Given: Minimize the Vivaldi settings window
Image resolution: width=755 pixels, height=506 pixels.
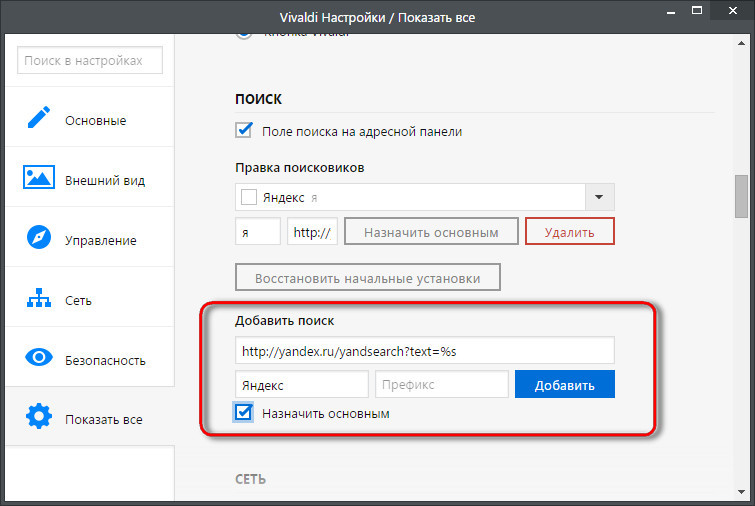Looking at the screenshot, I should coord(671,12).
